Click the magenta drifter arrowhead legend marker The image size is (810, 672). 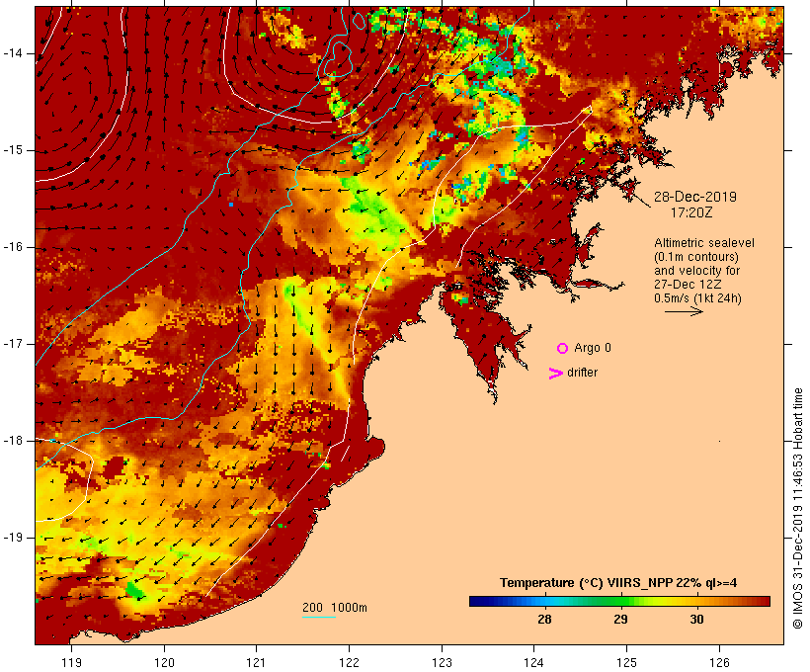(555, 374)
